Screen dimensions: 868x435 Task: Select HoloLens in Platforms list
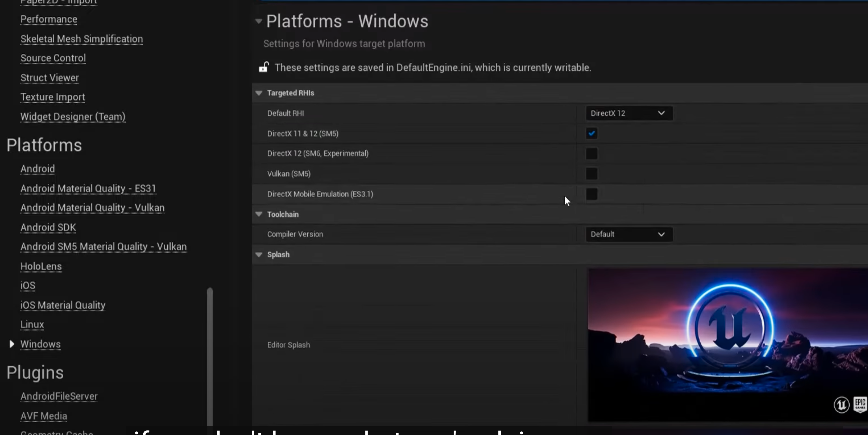click(41, 266)
